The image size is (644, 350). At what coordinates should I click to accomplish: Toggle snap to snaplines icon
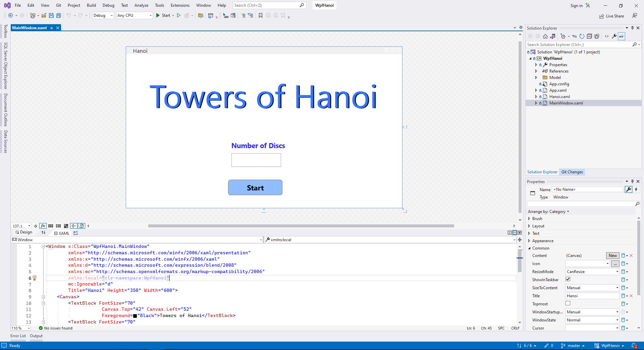point(74,226)
